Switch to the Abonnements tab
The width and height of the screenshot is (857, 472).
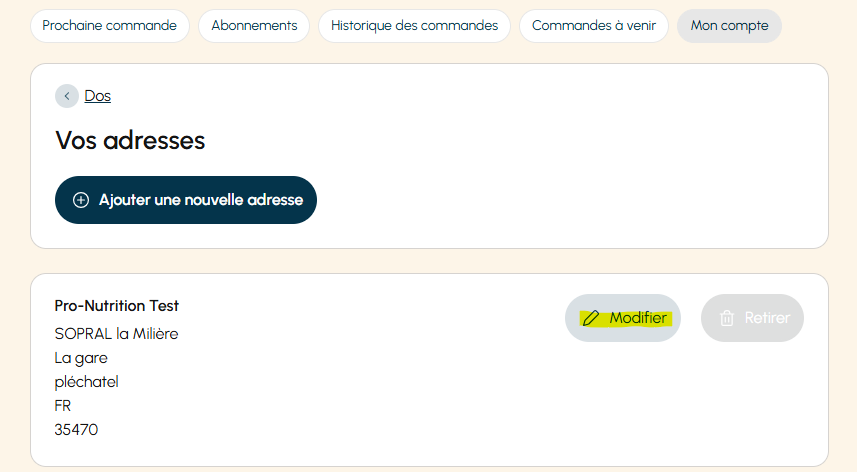click(254, 26)
